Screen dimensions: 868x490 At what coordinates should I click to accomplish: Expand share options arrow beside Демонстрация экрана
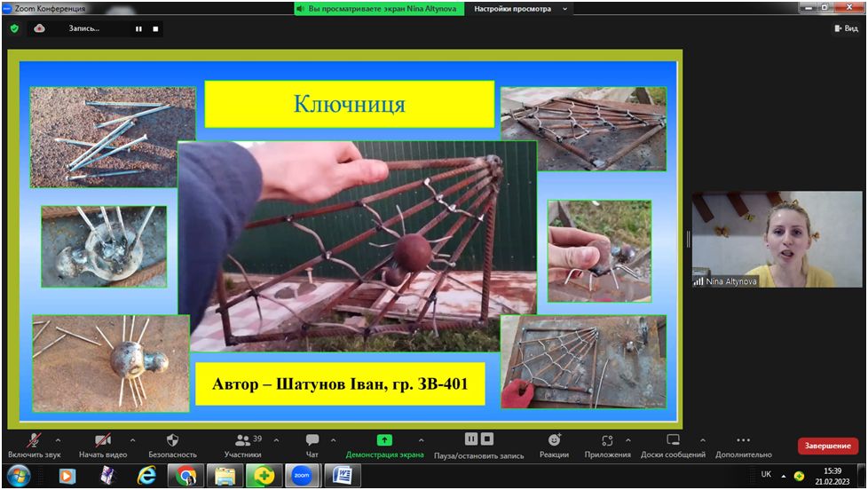[x=422, y=440]
